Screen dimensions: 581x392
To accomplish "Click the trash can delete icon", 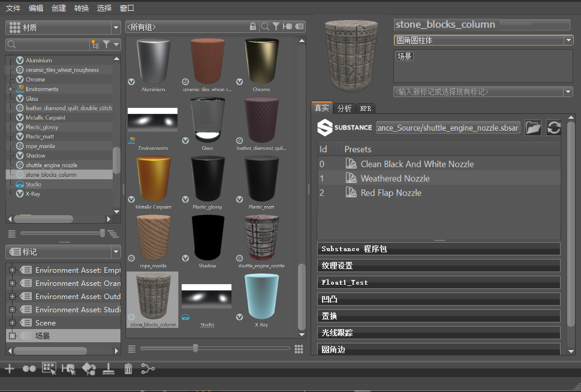I will [128, 369].
